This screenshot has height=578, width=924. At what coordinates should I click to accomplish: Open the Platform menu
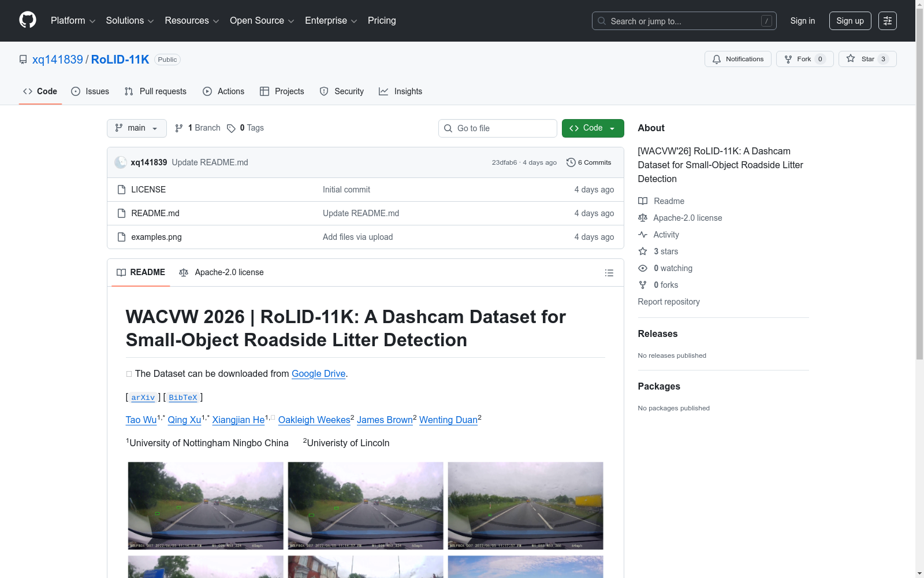73,21
